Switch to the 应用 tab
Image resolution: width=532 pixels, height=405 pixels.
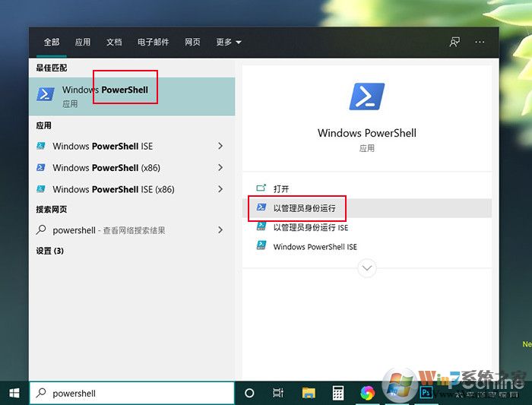point(83,42)
